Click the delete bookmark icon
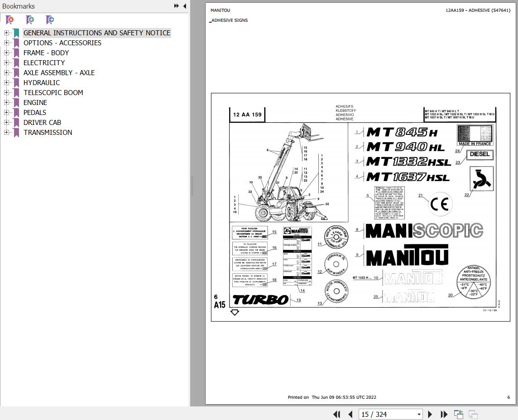 10,20
